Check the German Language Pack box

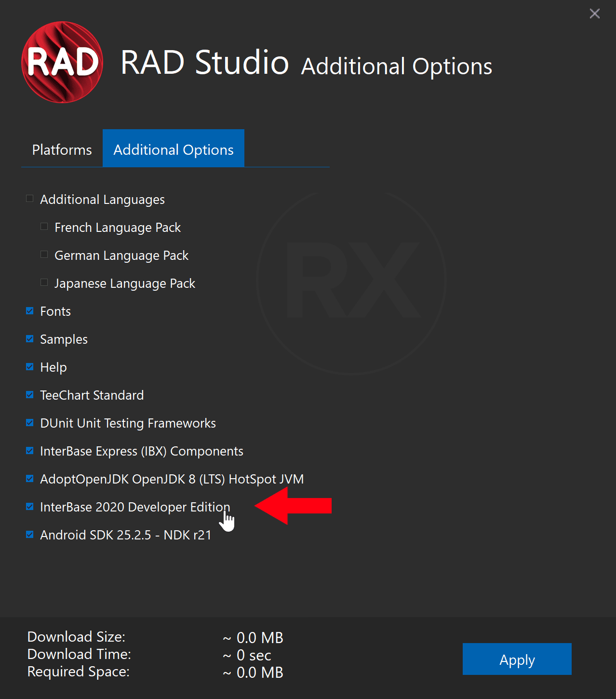[44, 255]
